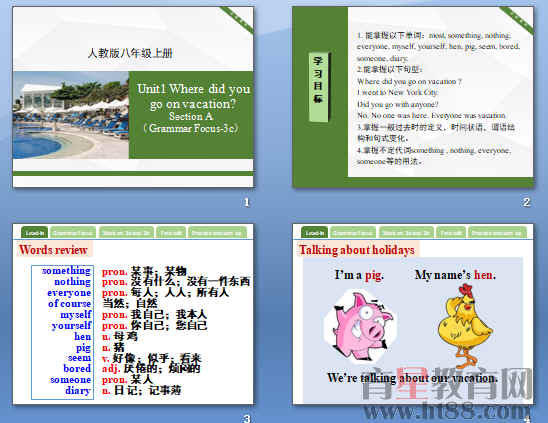The height and width of the screenshot is (423, 548).
Task: Click the green Unit1 title box on slide 1
Action: [191, 115]
